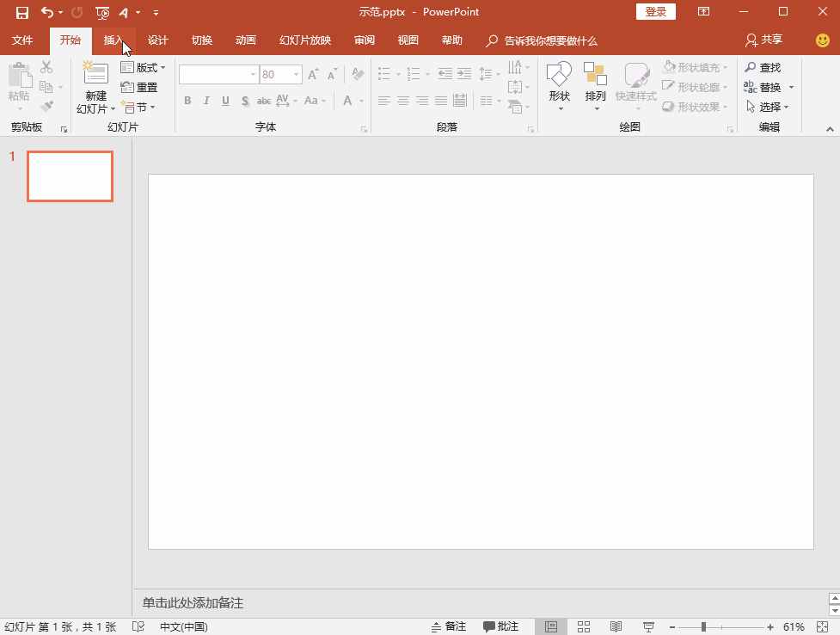Click the 登录 (Sign in) button
Screen dimensions: 840x635
coord(654,11)
